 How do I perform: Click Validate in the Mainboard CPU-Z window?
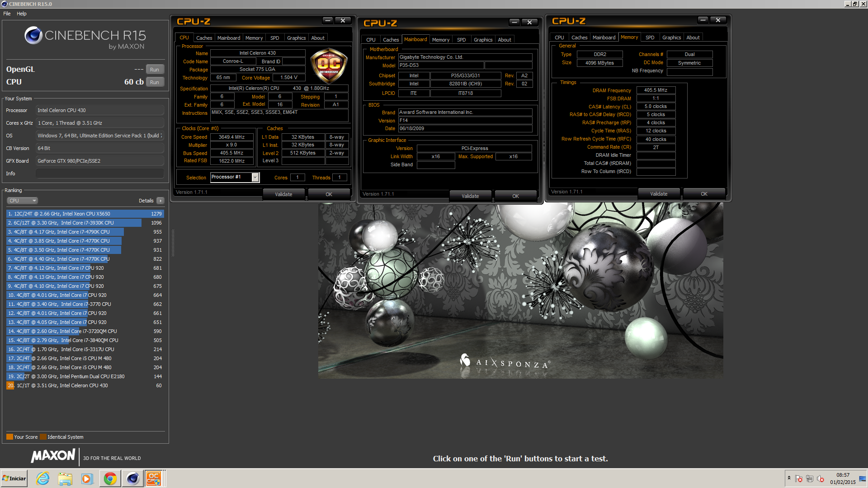470,196
